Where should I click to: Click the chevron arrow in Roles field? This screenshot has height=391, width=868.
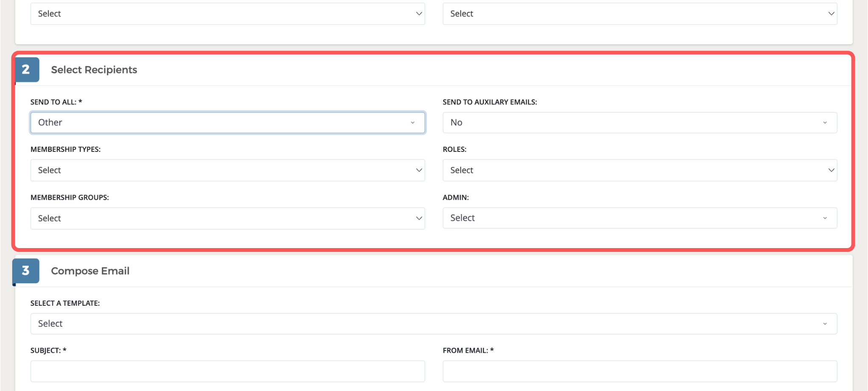(x=831, y=170)
